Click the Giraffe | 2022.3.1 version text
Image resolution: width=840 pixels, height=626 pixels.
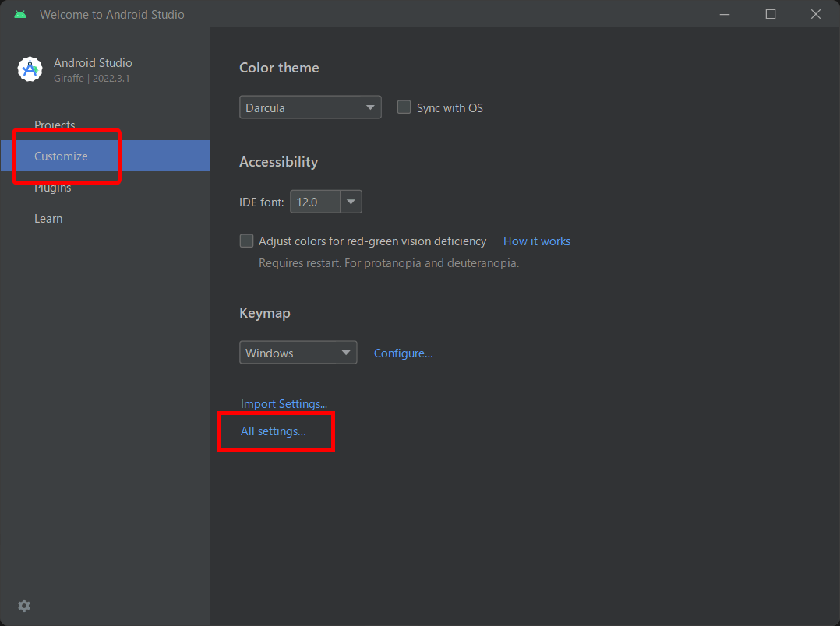click(92, 78)
